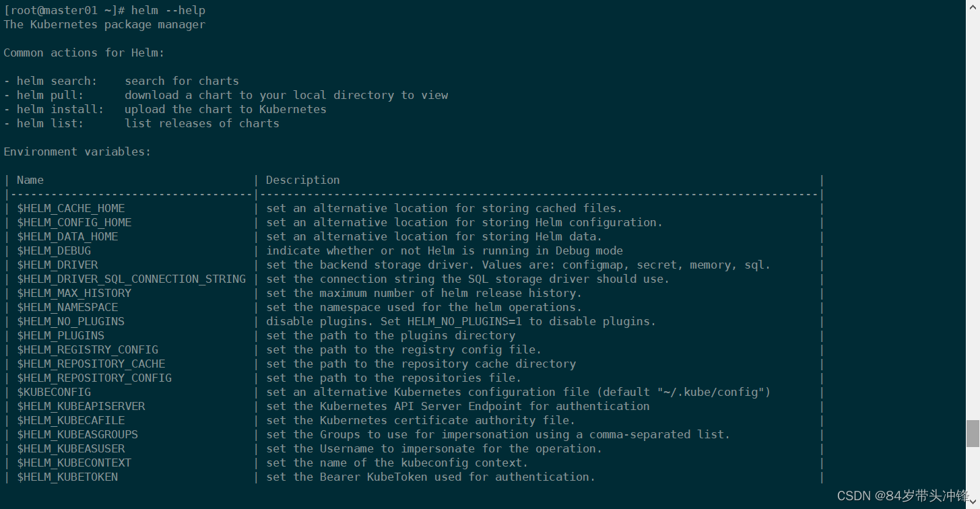Click the $HELM_DEBUG variable text
Viewport: 980px width, 509px height.
click(x=54, y=250)
